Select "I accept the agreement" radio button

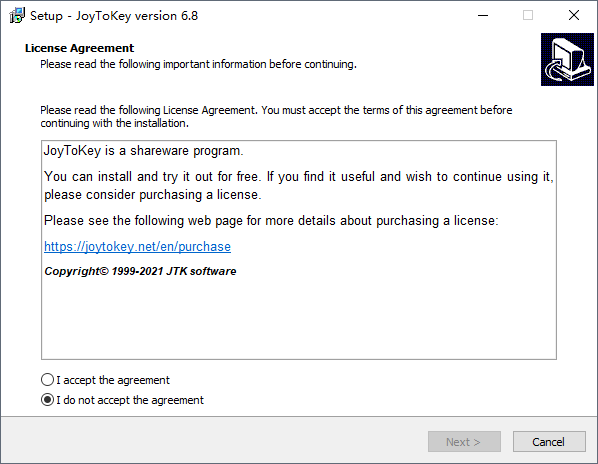[47, 380]
